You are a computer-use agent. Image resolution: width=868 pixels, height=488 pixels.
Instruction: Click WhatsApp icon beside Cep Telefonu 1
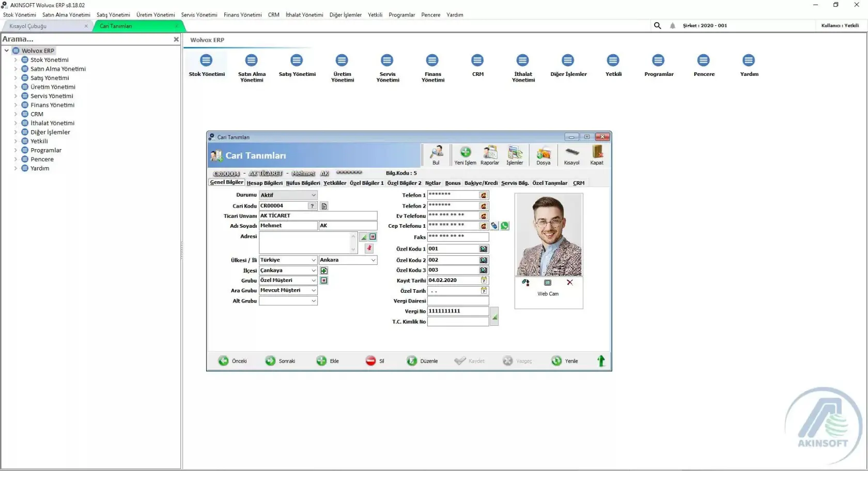[x=505, y=226]
